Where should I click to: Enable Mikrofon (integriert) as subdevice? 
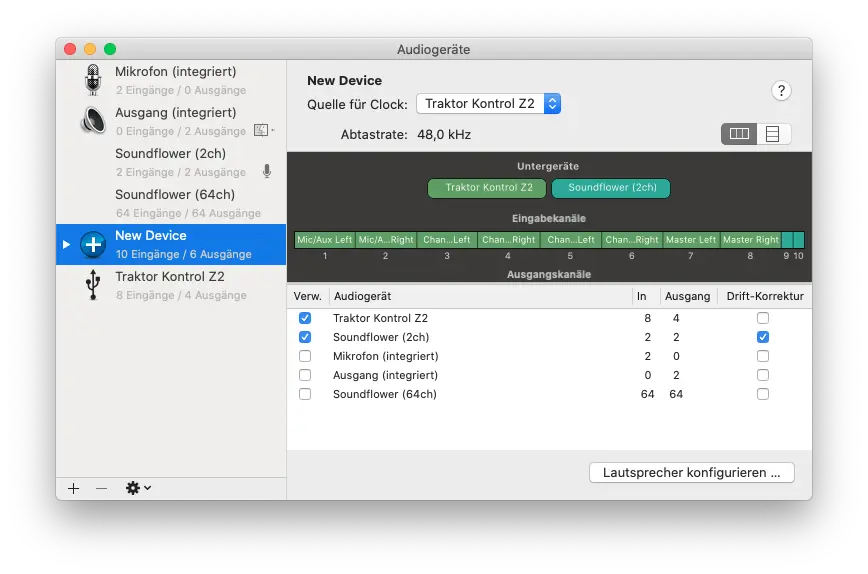coord(305,356)
